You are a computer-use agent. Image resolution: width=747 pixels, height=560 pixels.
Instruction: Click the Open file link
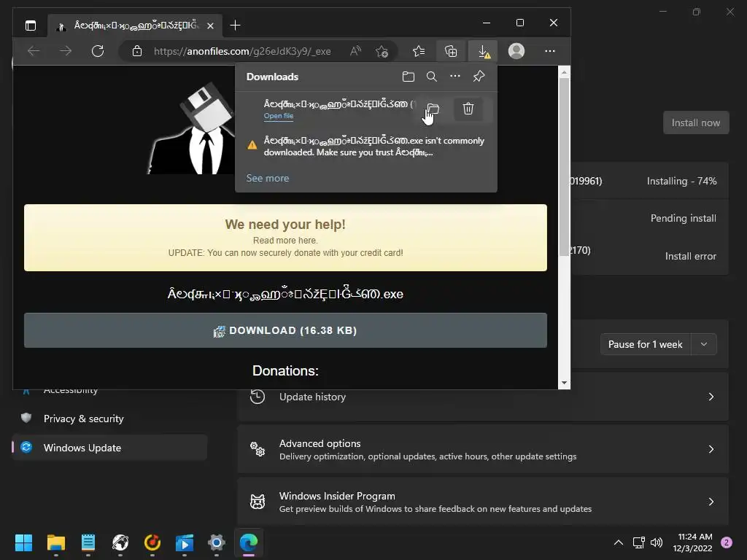point(279,116)
